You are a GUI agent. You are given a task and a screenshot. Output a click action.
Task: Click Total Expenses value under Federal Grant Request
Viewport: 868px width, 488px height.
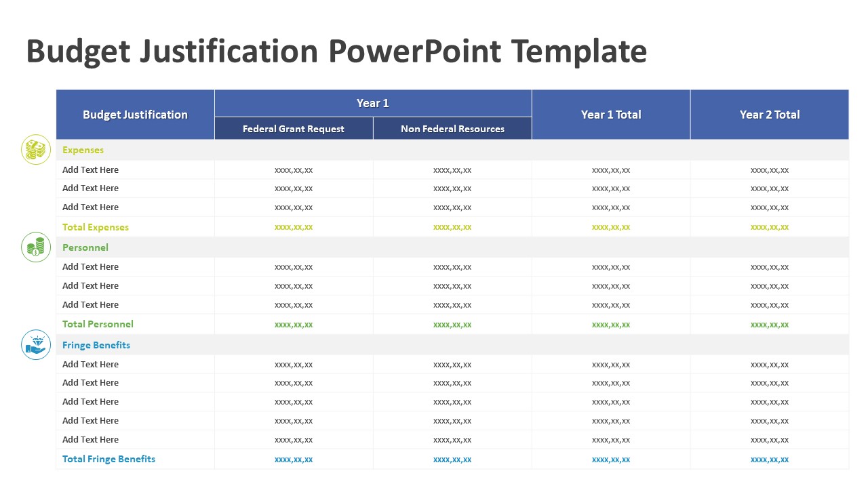pyautogui.click(x=294, y=227)
